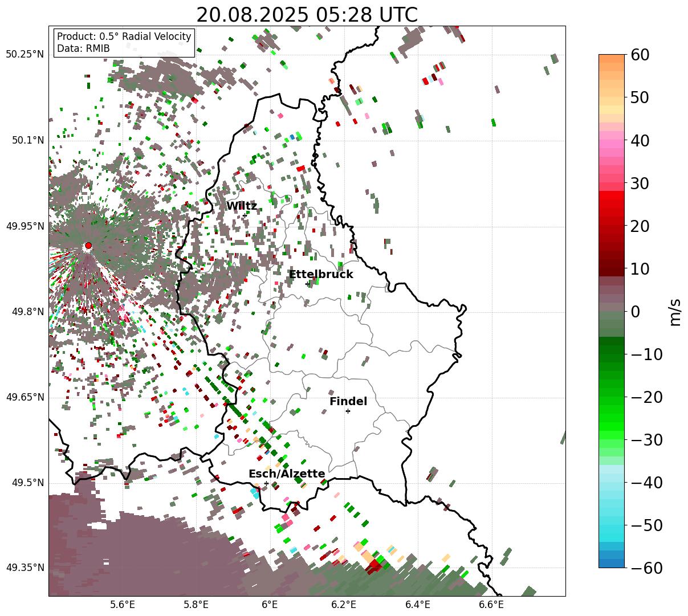Click the colorbar tick label −60
This screenshot has height=616, width=688.
[x=646, y=568]
